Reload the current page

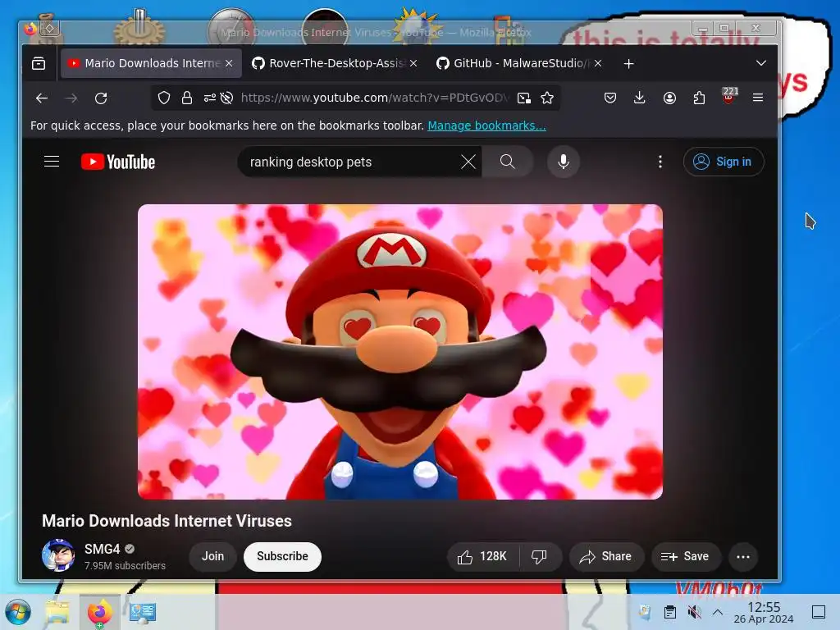tap(101, 98)
